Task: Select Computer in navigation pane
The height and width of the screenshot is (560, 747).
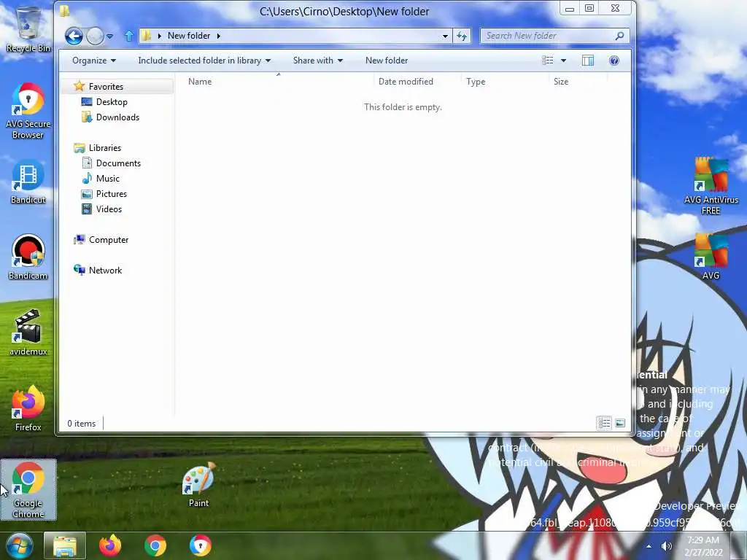Action: coord(109,239)
